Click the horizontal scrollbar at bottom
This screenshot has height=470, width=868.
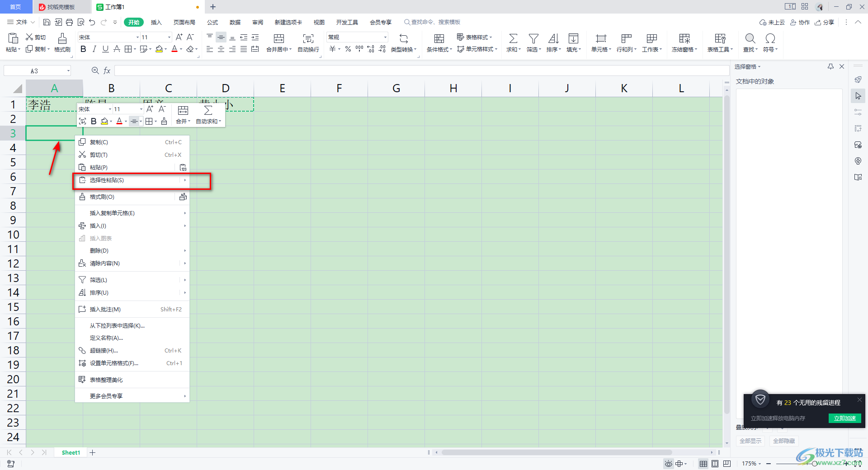click(x=556, y=452)
